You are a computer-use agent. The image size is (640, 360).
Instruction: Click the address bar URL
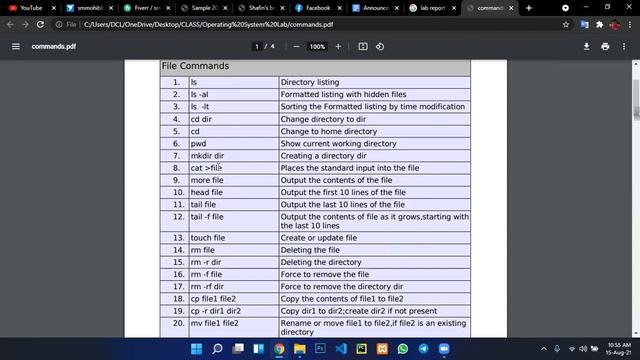(208, 24)
